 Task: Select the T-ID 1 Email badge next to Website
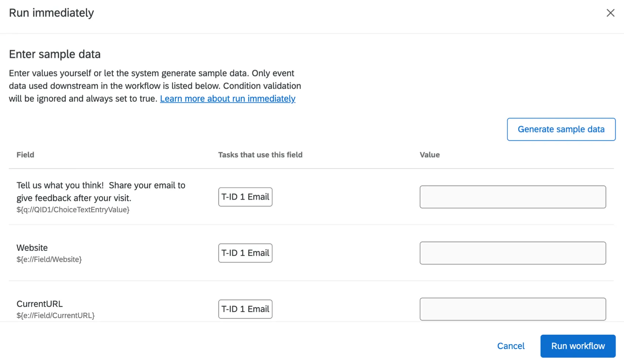click(245, 253)
